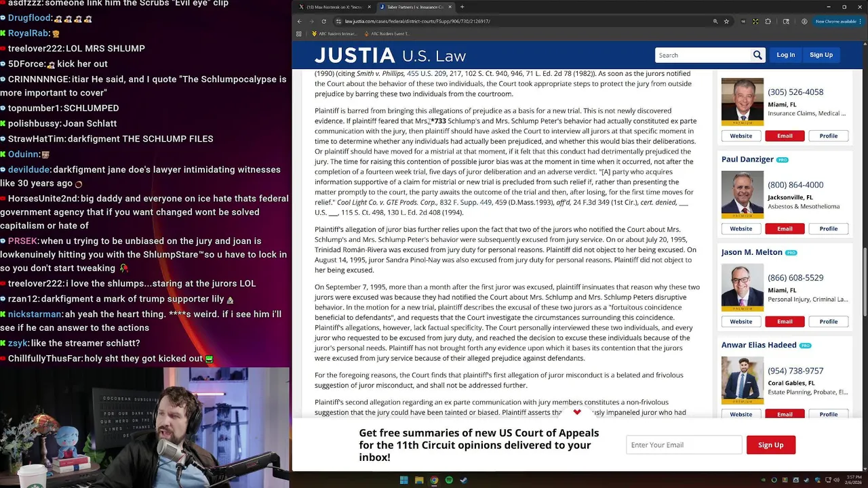Click chat username nickstarman

(x=35, y=314)
